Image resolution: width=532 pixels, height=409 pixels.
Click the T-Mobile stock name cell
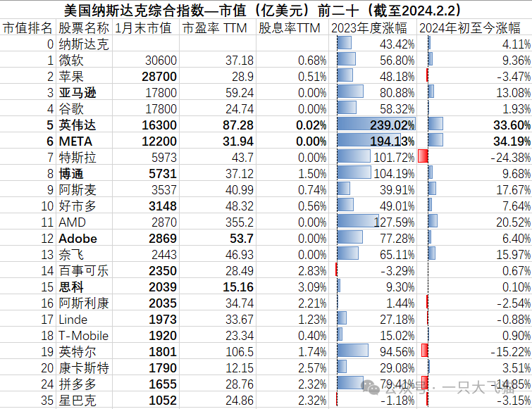pos(83,336)
